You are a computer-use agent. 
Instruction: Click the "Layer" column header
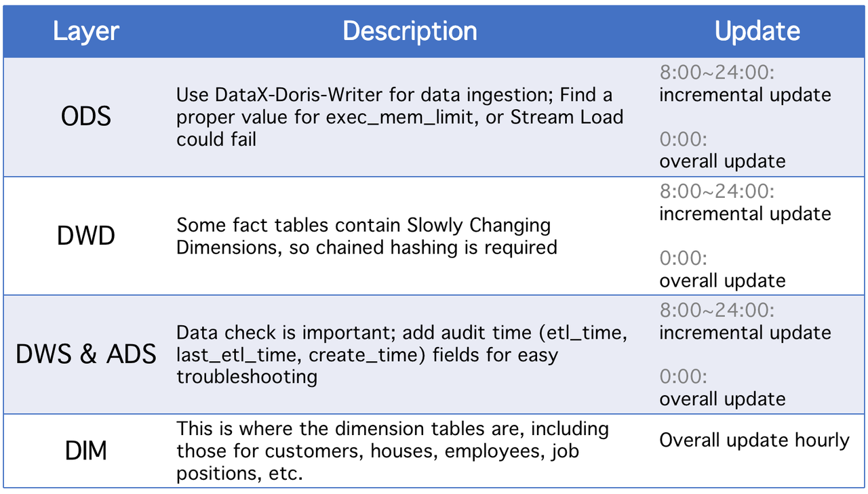click(86, 31)
